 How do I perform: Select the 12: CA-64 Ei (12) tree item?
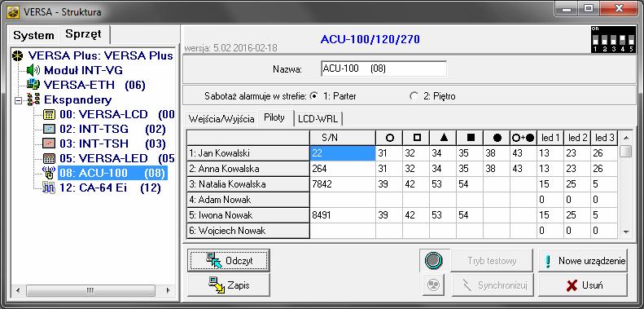[x=110, y=188]
